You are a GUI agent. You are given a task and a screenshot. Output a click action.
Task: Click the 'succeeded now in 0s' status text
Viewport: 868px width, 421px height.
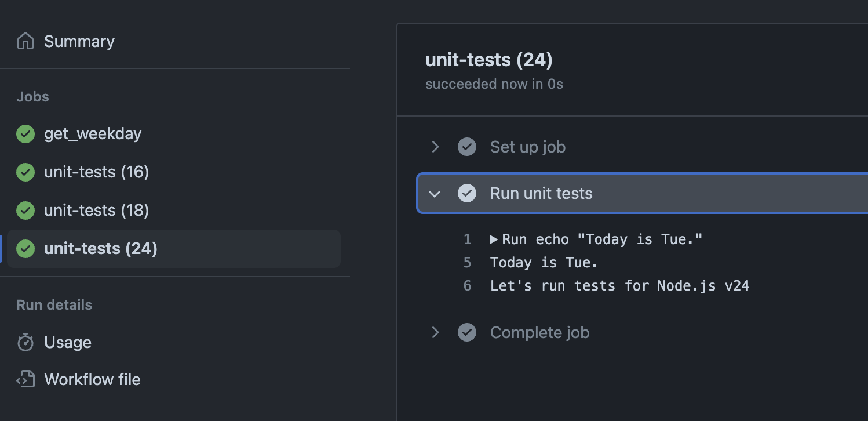494,84
